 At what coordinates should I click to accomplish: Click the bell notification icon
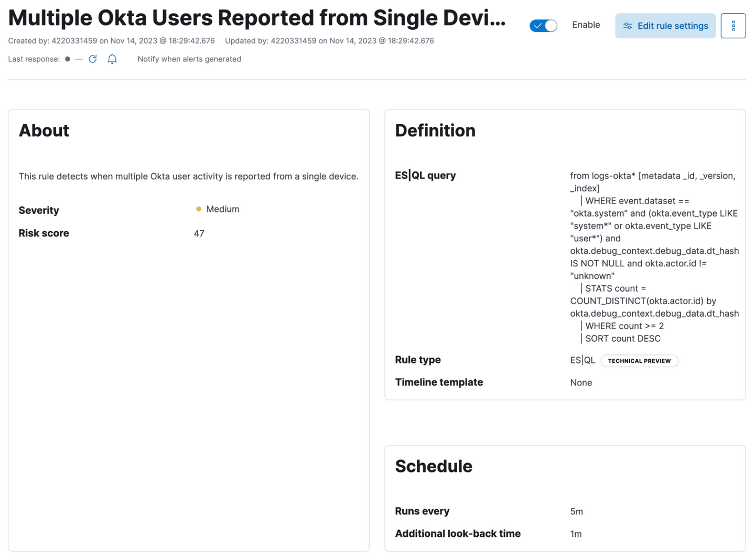point(112,59)
